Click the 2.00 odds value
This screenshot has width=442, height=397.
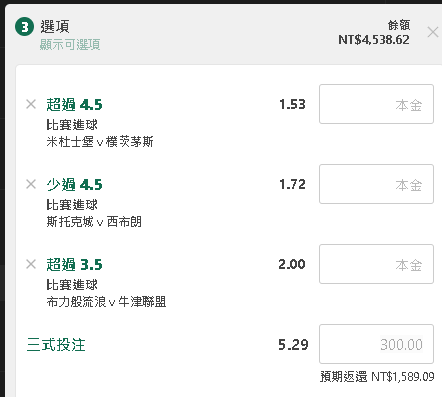(x=292, y=264)
